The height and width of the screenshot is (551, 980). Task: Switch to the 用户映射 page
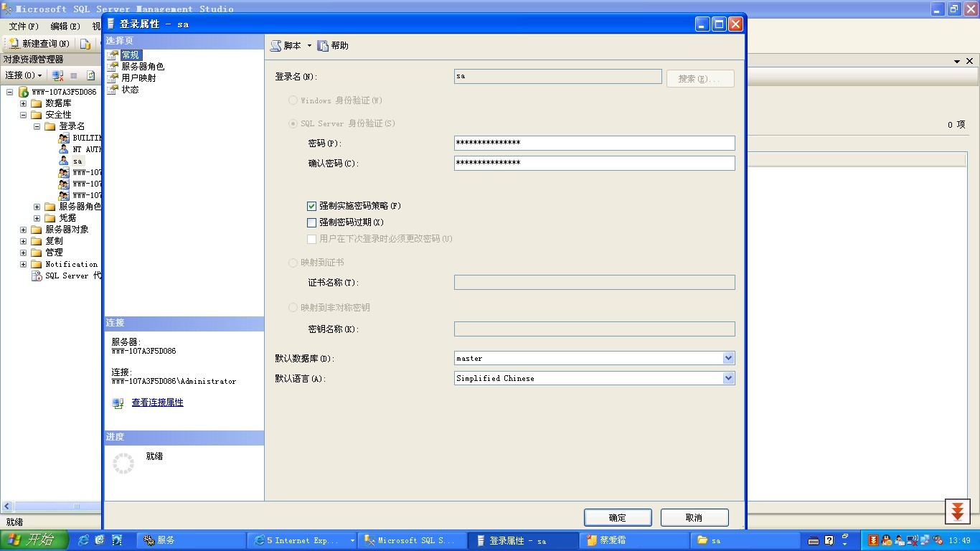[138, 78]
